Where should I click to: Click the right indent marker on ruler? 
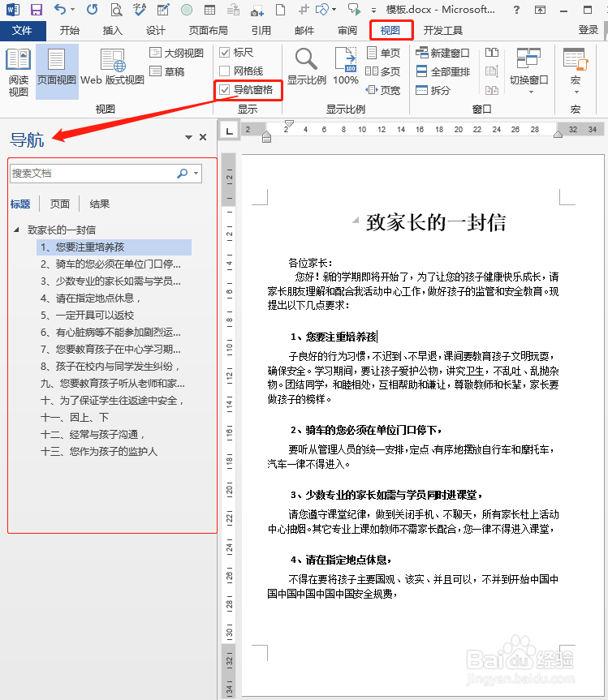[x=558, y=134]
